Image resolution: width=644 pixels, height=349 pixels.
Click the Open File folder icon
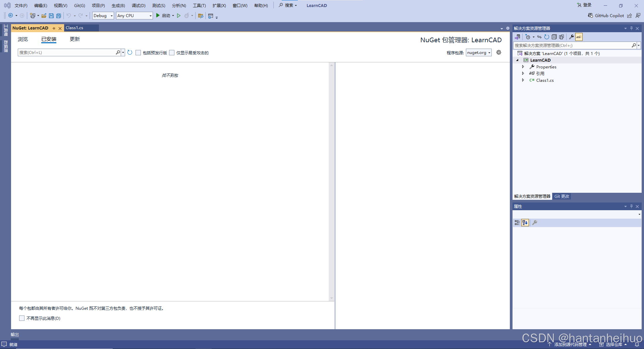44,15
